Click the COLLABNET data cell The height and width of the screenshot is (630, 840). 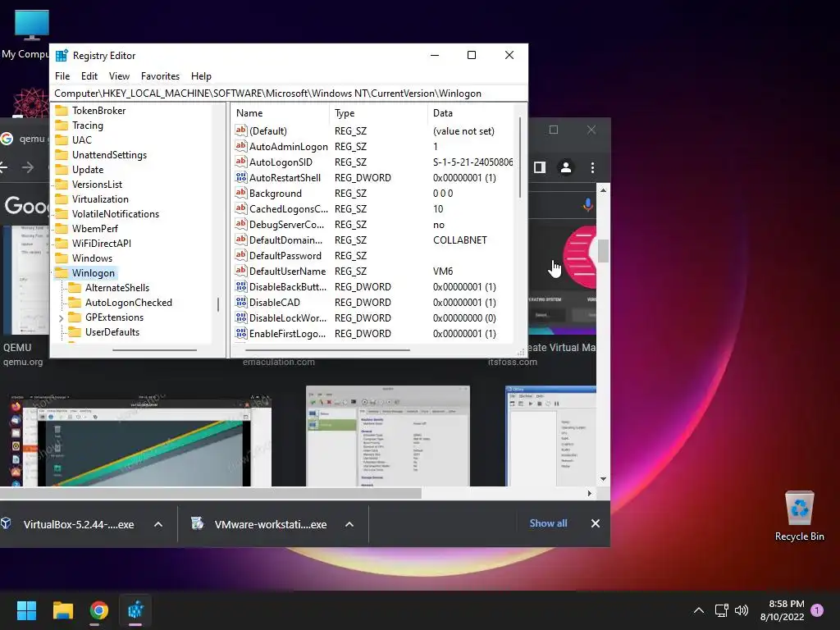pyautogui.click(x=459, y=240)
